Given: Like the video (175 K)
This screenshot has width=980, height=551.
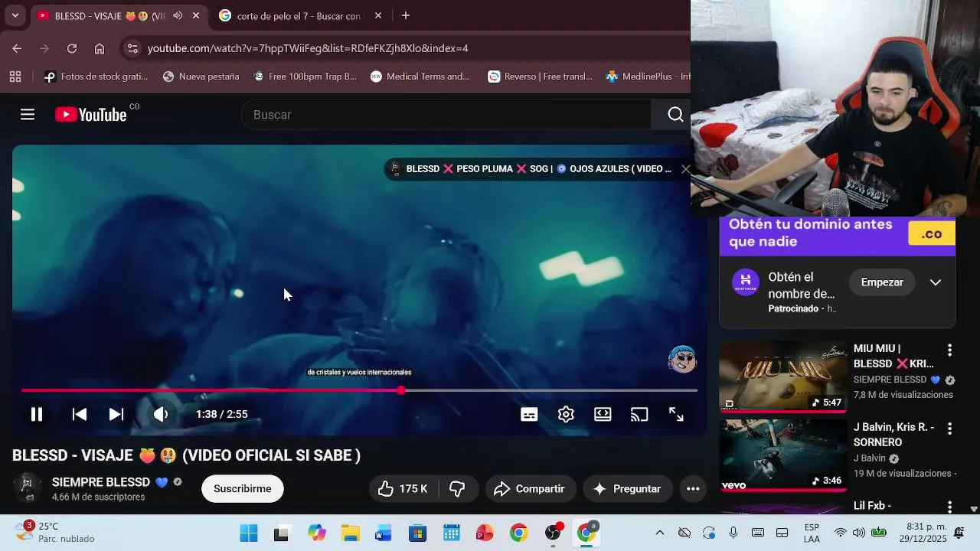Looking at the screenshot, I should (403, 489).
